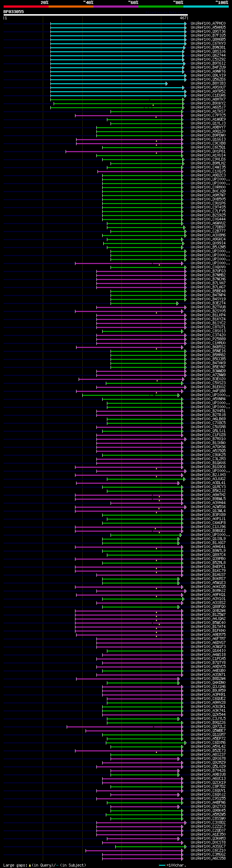Click the purple alignment bar of UniRef100_C7PTC5
The height and width of the screenshot is (868, 232).
point(129,115)
